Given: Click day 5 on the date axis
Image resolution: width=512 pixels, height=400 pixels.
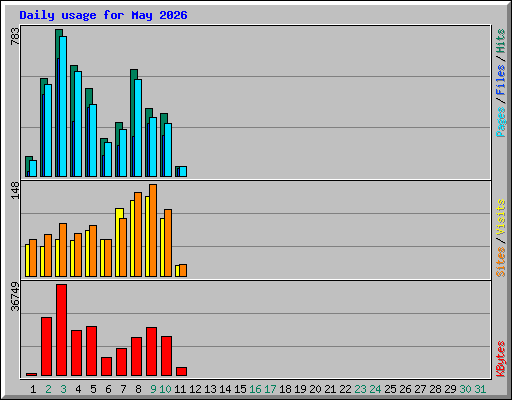Looking at the screenshot, I should (93, 389).
